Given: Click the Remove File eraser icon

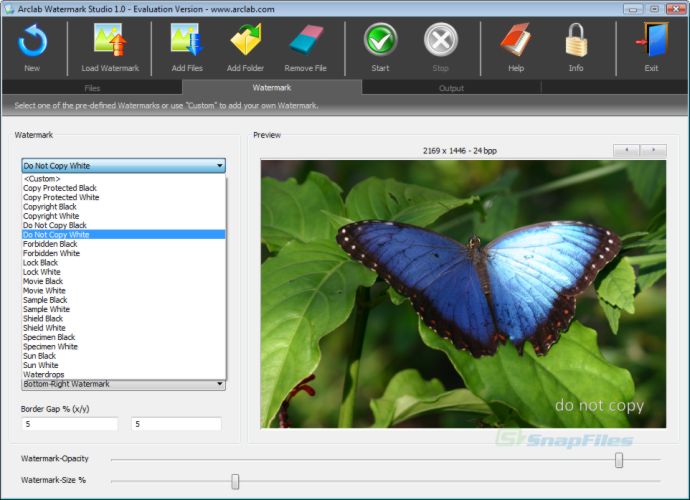Looking at the screenshot, I should click(306, 40).
